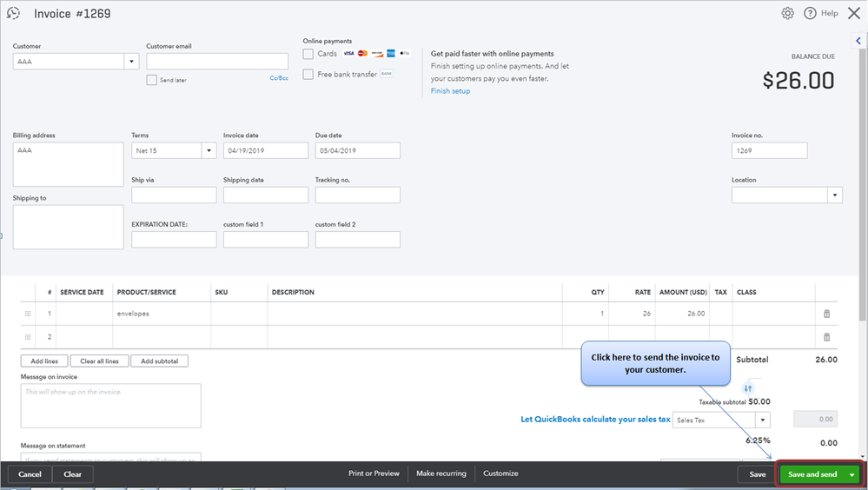
Task: Click the Add subtotal button
Action: pyautogui.click(x=159, y=361)
